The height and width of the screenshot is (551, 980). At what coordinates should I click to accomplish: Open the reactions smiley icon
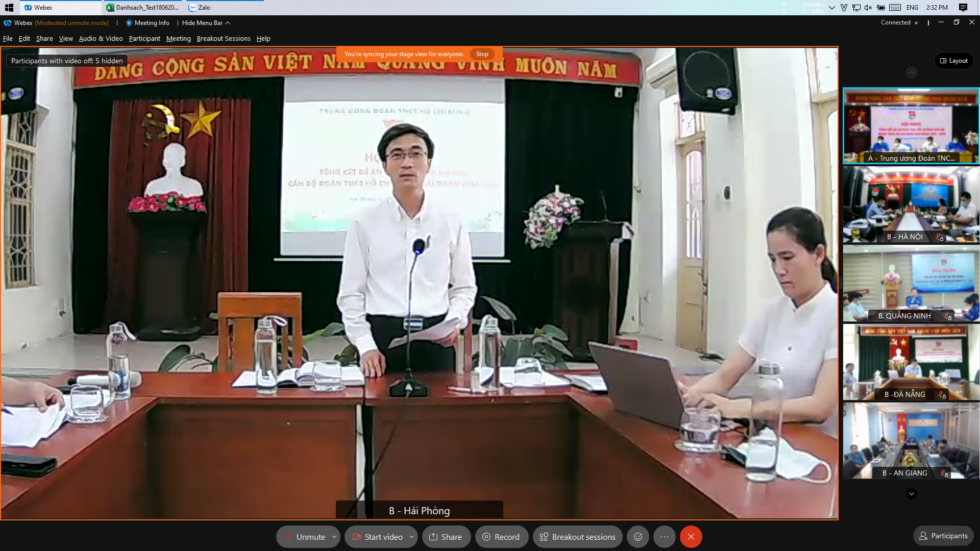coord(638,537)
